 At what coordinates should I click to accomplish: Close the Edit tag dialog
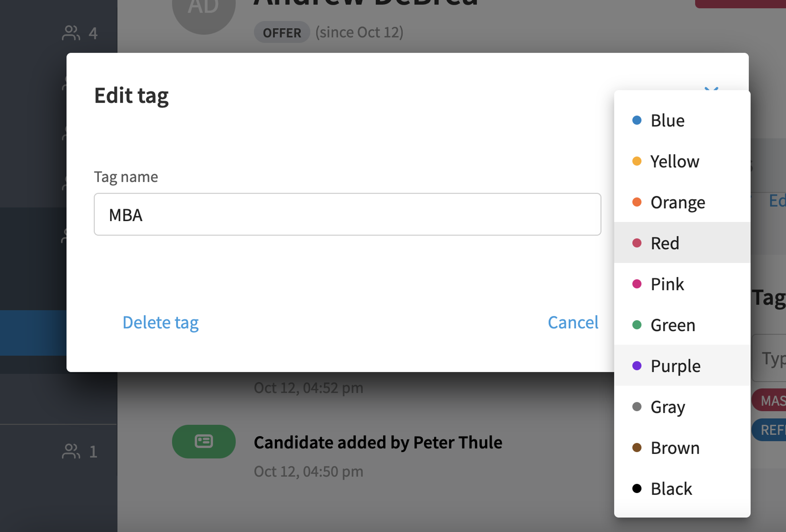click(711, 89)
